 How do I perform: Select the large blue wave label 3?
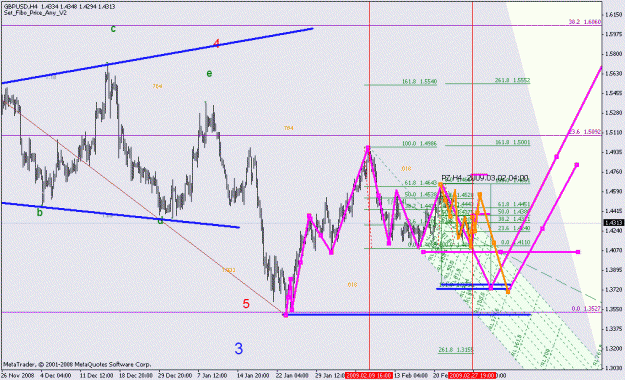click(x=238, y=348)
